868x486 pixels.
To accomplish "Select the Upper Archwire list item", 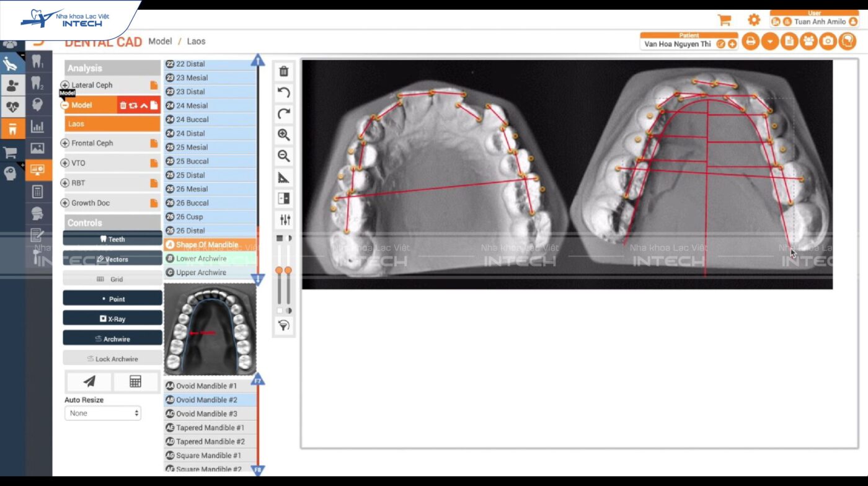I will (201, 273).
